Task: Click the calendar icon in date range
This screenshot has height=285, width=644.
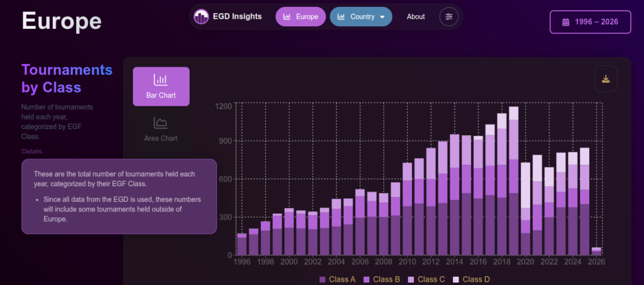Action: point(565,21)
